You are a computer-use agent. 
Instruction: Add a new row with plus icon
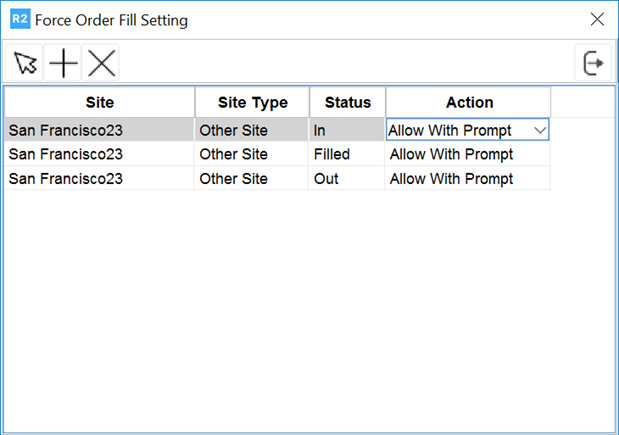(64, 64)
